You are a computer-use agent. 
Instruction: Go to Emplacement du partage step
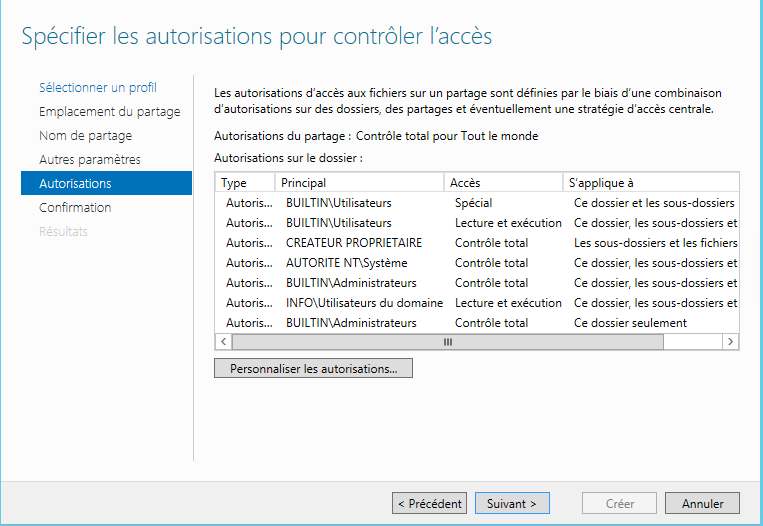point(109,111)
